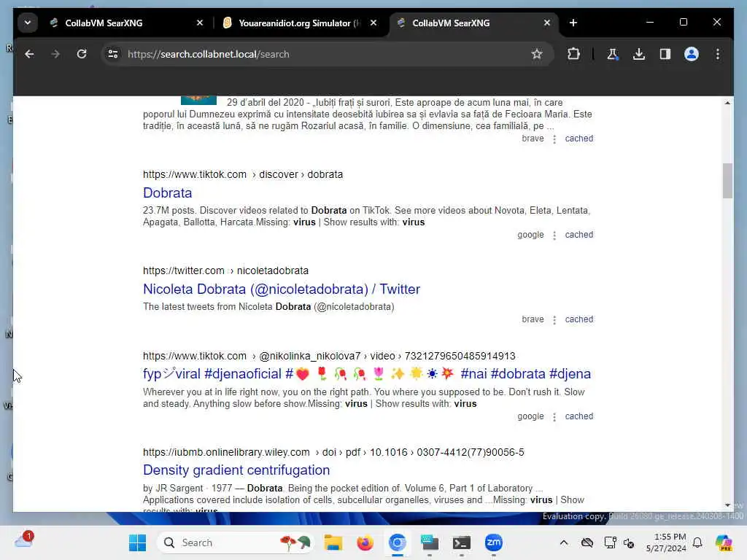Open the weather widget with badge

tap(24, 540)
